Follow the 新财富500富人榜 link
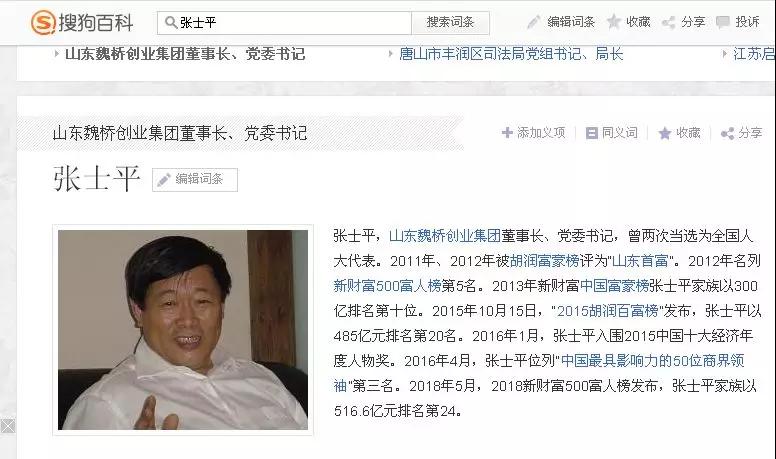The width and height of the screenshot is (776, 459). pyautogui.click(x=387, y=286)
